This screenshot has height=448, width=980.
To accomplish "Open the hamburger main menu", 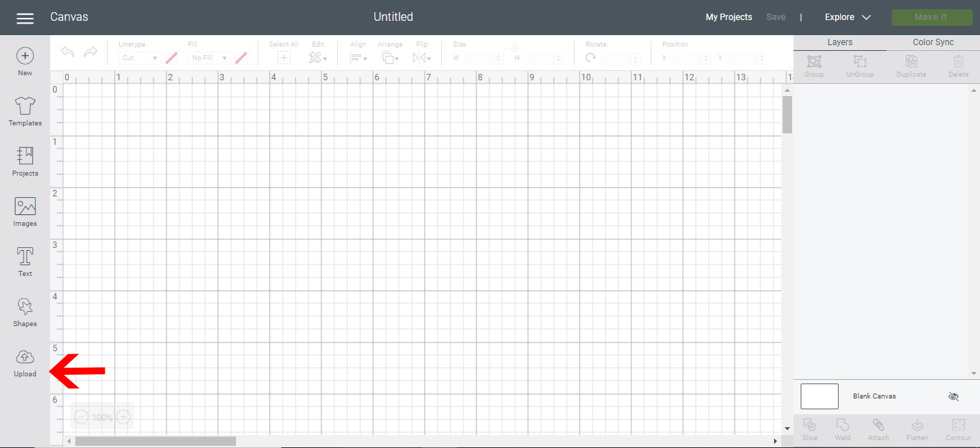I will pos(25,18).
